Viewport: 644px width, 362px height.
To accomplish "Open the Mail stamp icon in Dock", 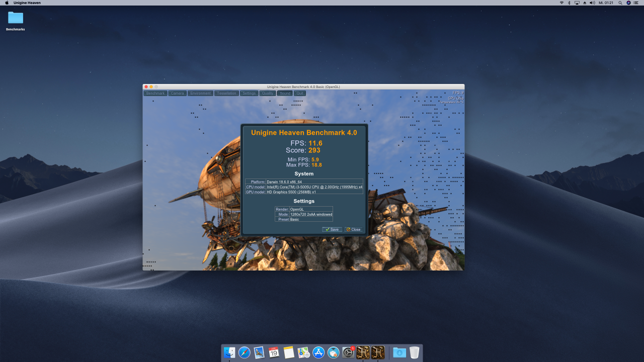I will [259, 352].
